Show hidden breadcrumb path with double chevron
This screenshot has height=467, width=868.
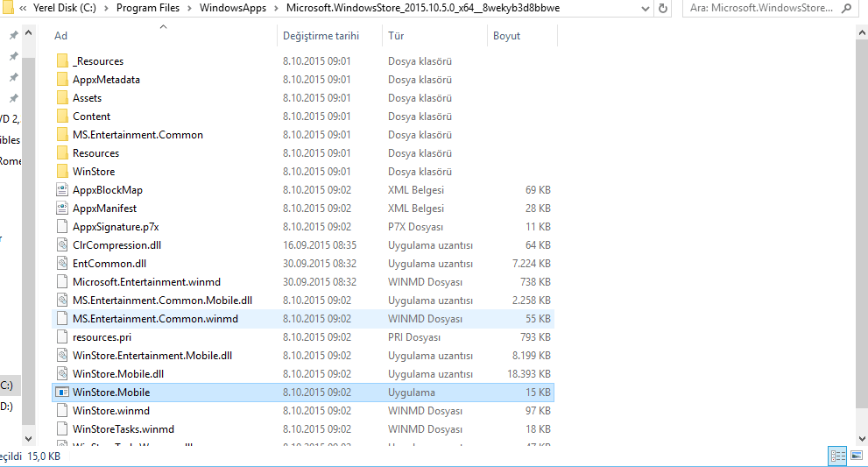pos(23,8)
